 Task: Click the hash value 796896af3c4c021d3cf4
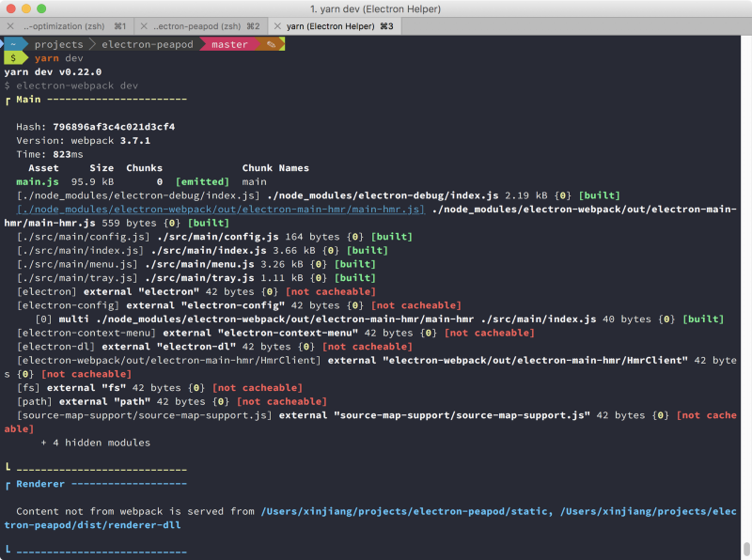(114, 127)
